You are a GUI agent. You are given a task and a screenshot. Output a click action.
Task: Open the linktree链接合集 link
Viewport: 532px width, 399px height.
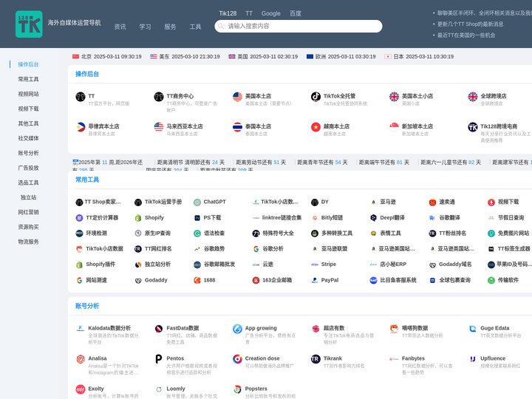pyautogui.click(x=282, y=217)
